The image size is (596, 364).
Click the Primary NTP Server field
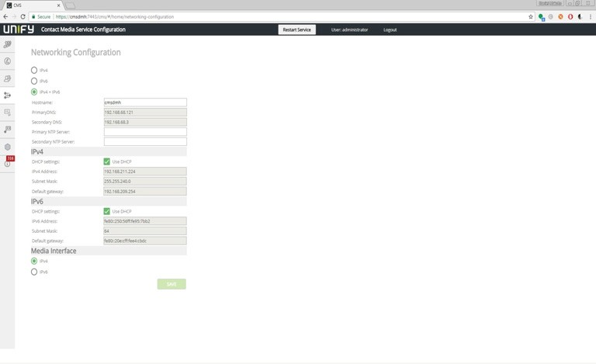145,132
